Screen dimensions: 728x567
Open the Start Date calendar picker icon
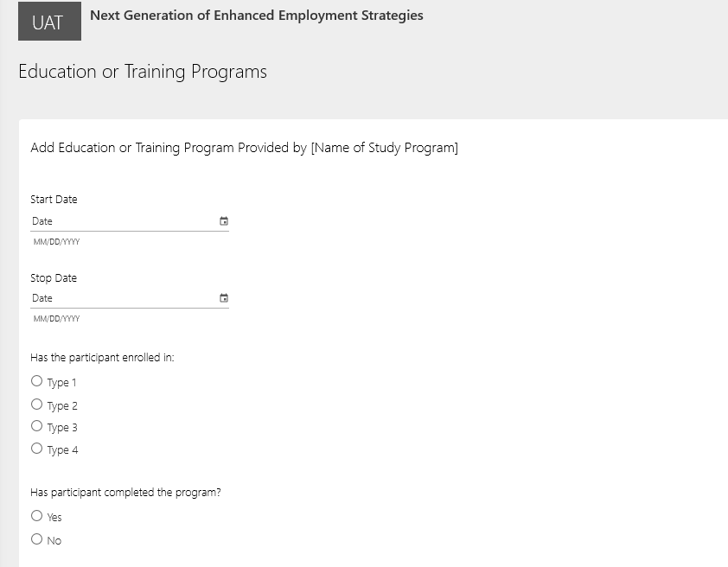pyautogui.click(x=224, y=221)
